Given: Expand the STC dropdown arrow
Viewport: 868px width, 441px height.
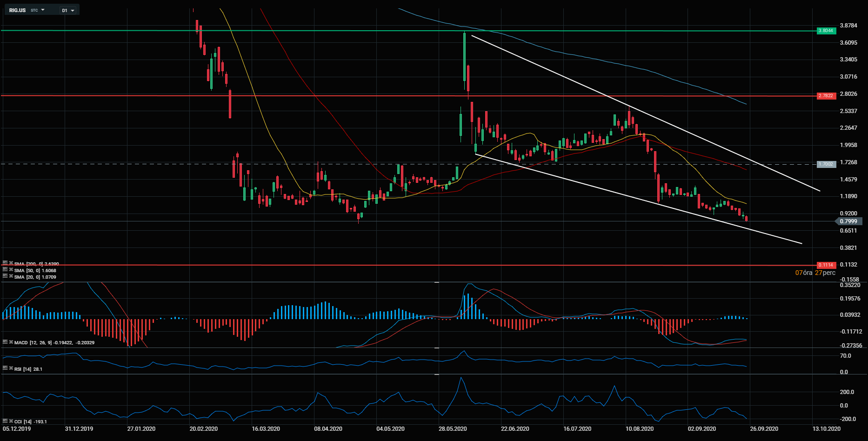Looking at the screenshot, I should (x=43, y=10).
